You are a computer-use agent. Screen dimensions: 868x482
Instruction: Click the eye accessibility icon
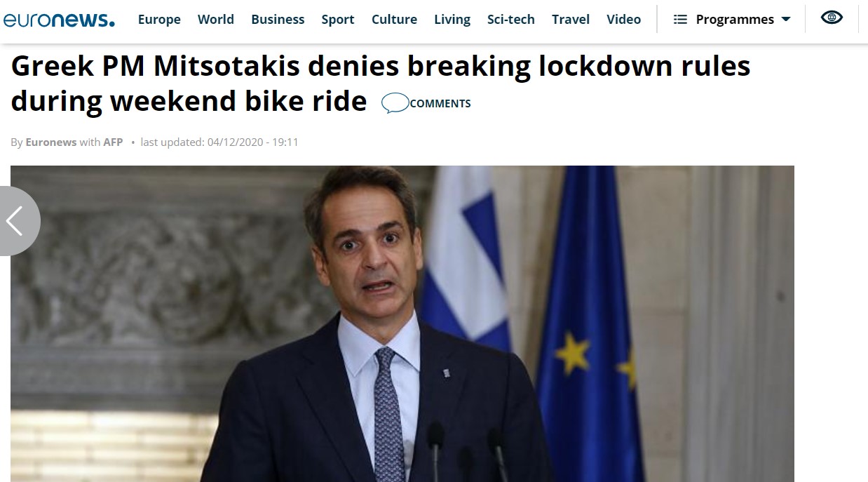coord(832,18)
